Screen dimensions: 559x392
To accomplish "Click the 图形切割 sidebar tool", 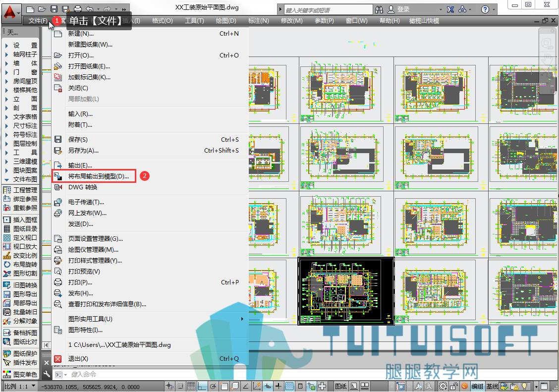I will point(20,274).
